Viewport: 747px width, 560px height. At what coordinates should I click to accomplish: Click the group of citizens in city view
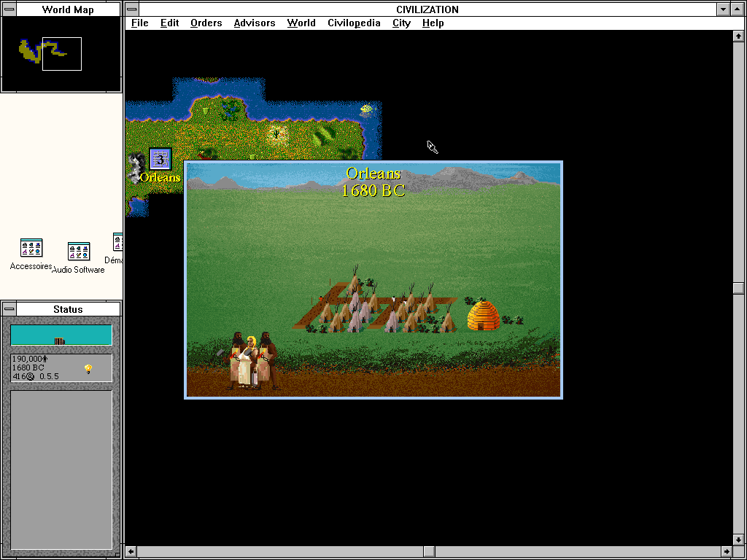250,361
